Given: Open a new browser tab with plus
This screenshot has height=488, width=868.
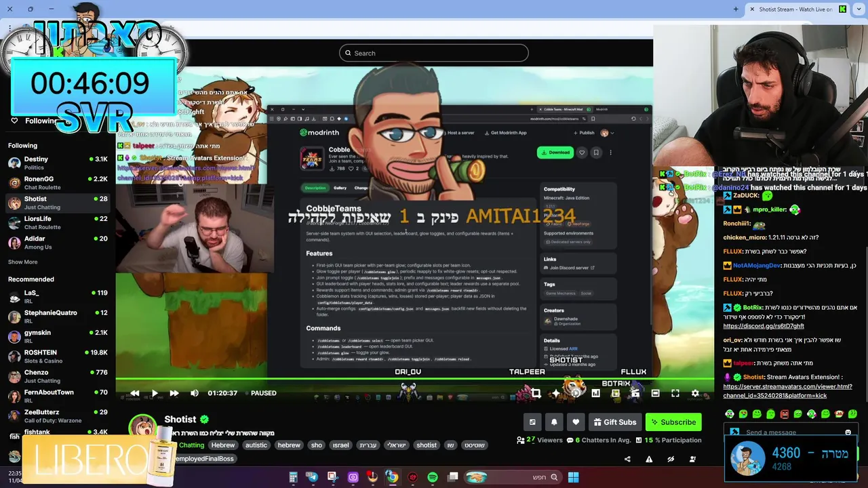Looking at the screenshot, I should pyautogui.click(x=736, y=9).
